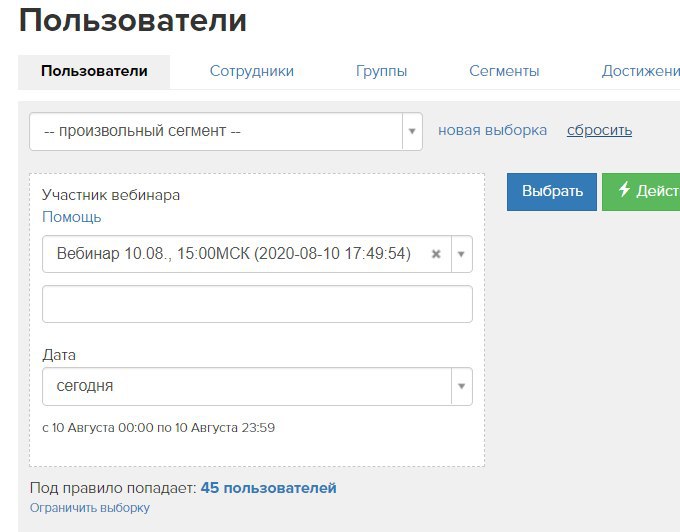Switch to the Достижения tab
680x532 pixels.
pyautogui.click(x=641, y=71)
